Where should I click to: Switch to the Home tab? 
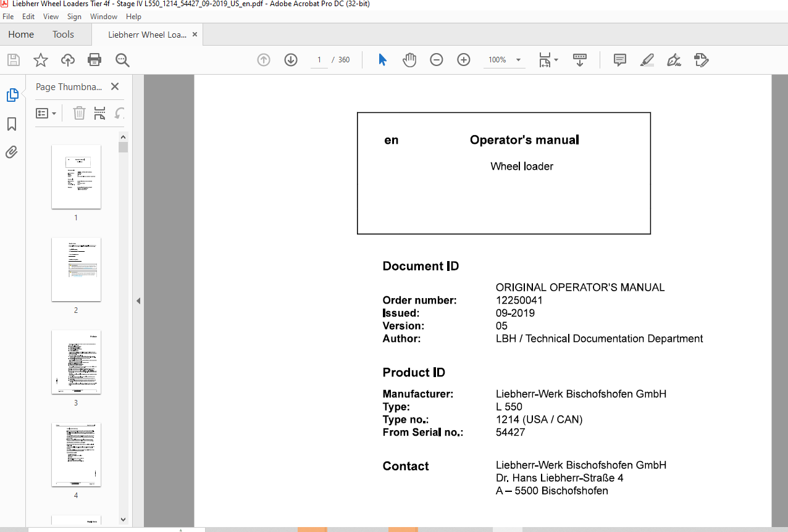[21, 35]
